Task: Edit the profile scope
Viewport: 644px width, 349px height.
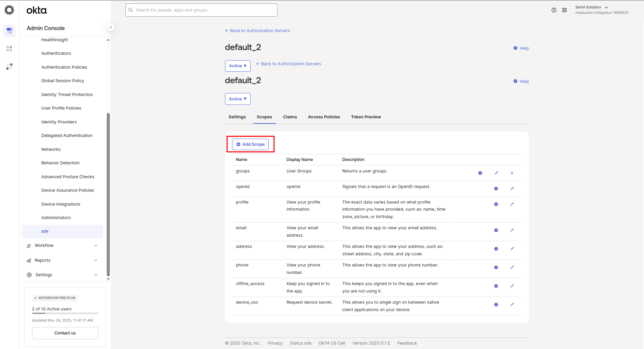Action: point(512,204)
